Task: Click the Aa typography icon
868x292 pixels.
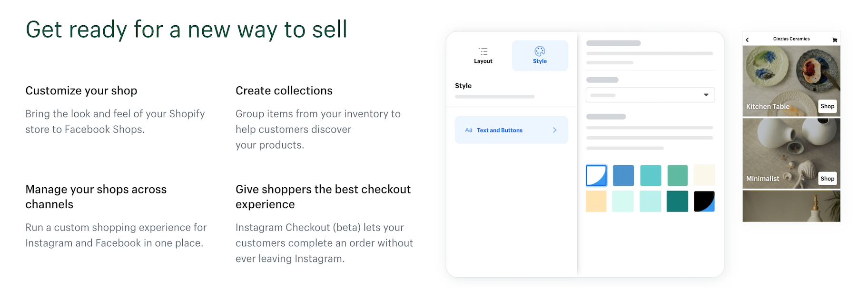Action: [x=468, y=130]
